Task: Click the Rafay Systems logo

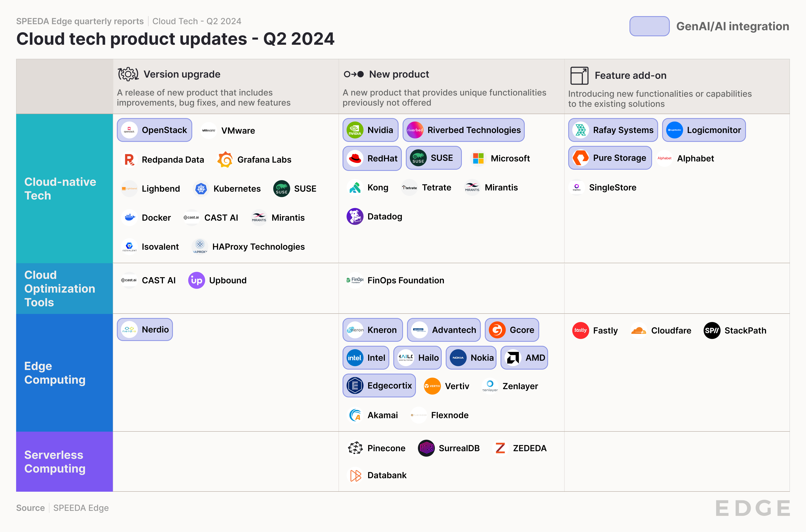Action: tap(580, 130)
